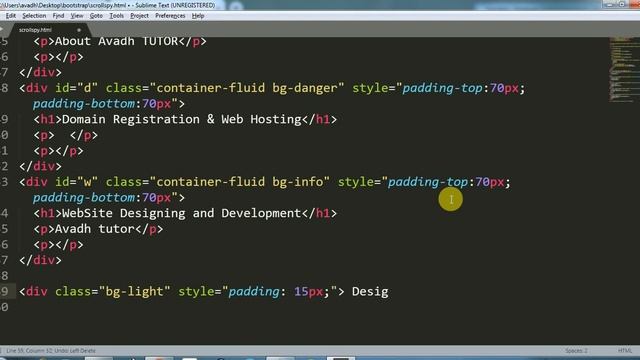640x360 pixels.
Task: Click the 'About Avadh TUTOR' paragraph text
Action: (x=117, y=41)
